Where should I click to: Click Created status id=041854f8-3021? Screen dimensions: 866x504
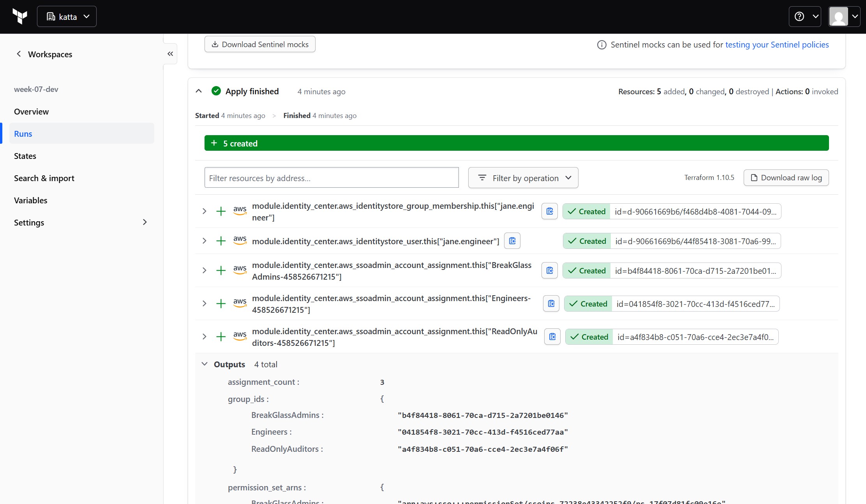(672, 304)
